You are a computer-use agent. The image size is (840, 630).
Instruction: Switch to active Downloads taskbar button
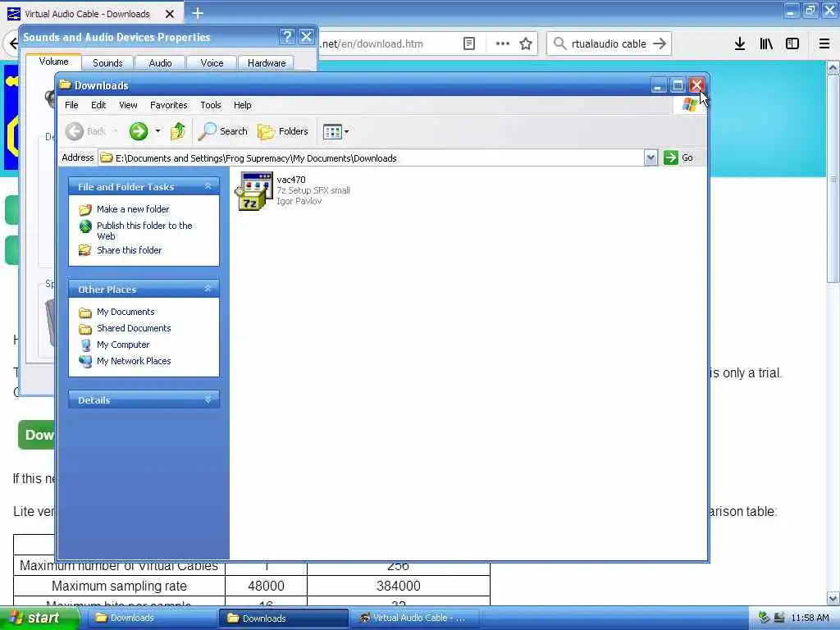[283, 619]
